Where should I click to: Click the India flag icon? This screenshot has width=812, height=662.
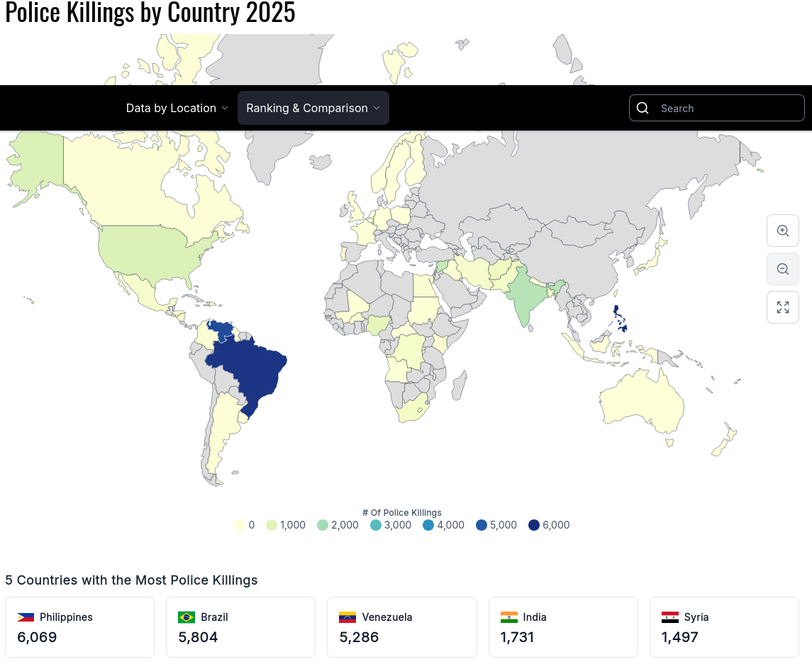509,617
